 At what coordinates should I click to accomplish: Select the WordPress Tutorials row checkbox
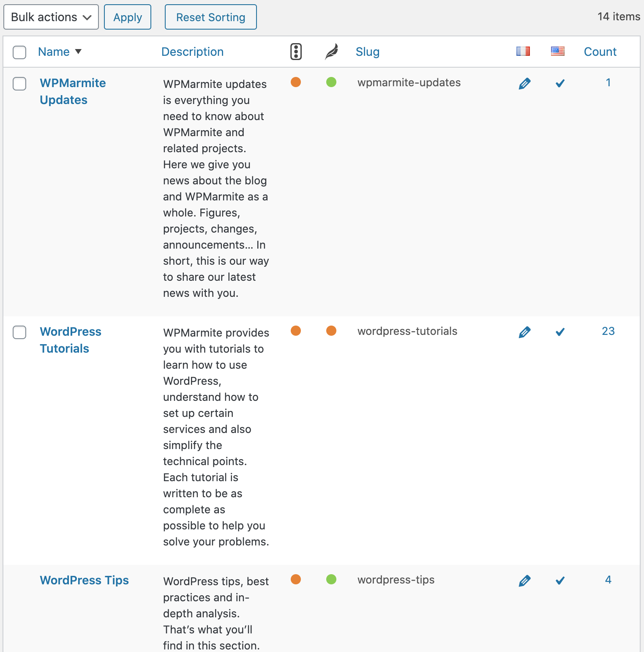click(x=19, y=332)
